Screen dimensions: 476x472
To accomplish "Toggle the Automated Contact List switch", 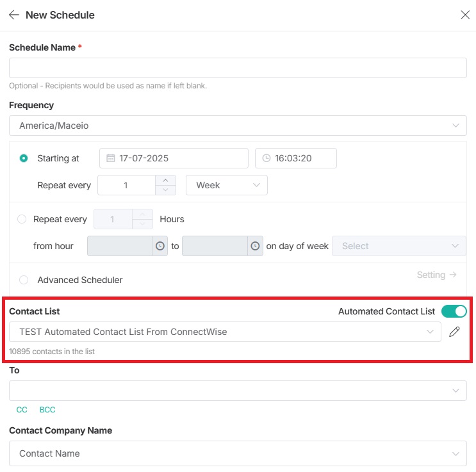I will click(x=454, y=311).
